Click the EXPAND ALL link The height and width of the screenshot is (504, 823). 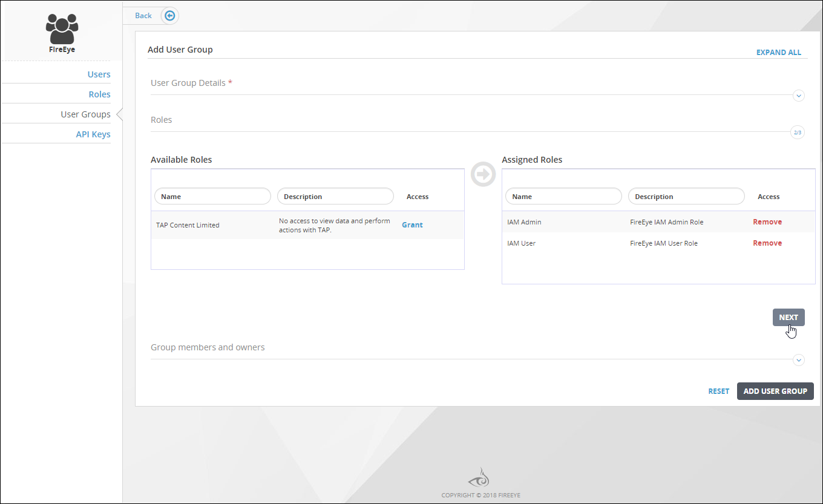click(x=778, y=53)
